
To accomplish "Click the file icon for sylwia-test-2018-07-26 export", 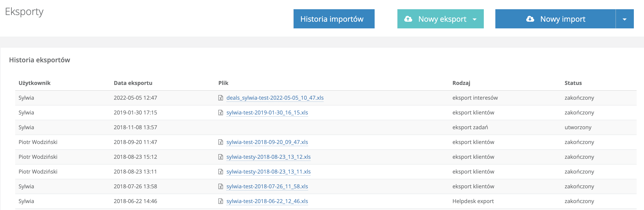I will coord(220,186).
